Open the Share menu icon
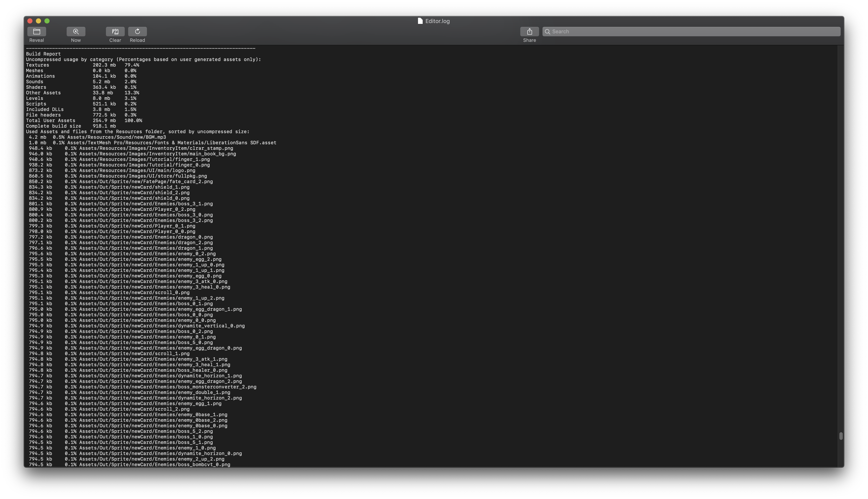This screenshot has height=499, width=868. (529, 32)
